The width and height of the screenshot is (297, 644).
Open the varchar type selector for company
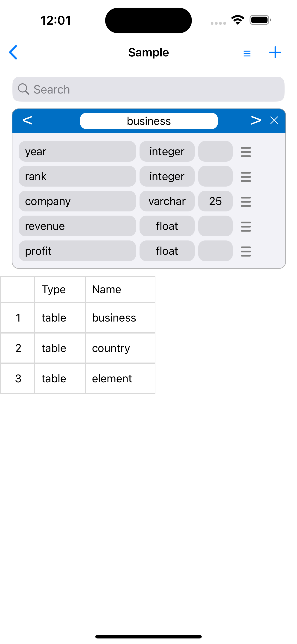[x=167, y=201]
